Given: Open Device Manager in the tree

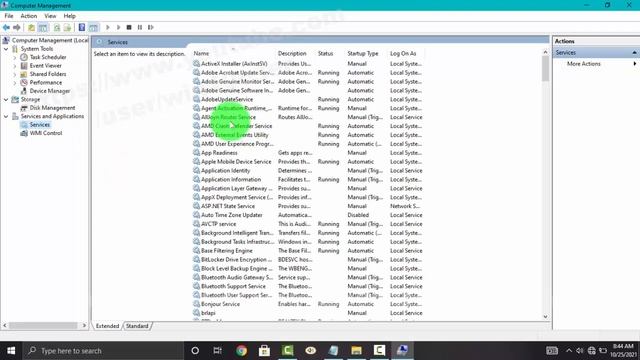Looking at the screenshot, I should 50,91.
